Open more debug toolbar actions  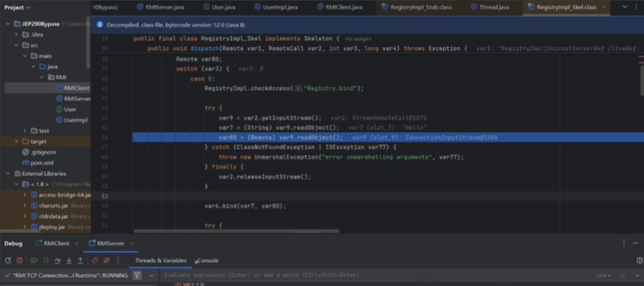click(118, 261)
